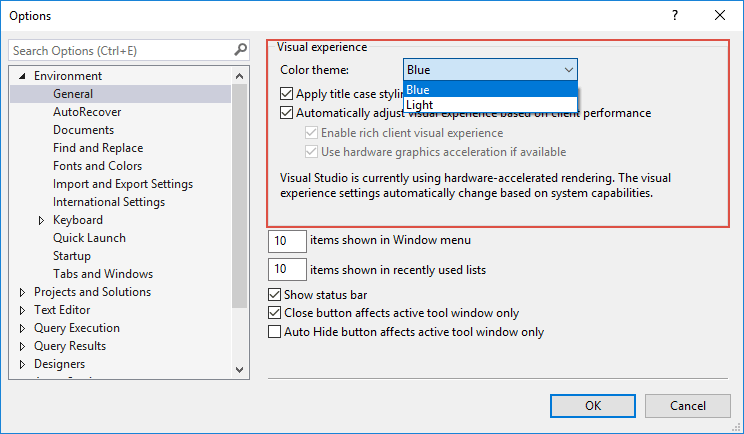Expand the Designers node
Viewport: 744px width, 434px height.
(x=22, y=364)
